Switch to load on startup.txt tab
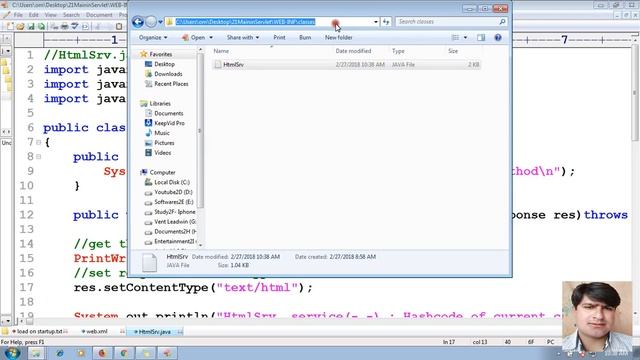640x360 pixels. 39,331
